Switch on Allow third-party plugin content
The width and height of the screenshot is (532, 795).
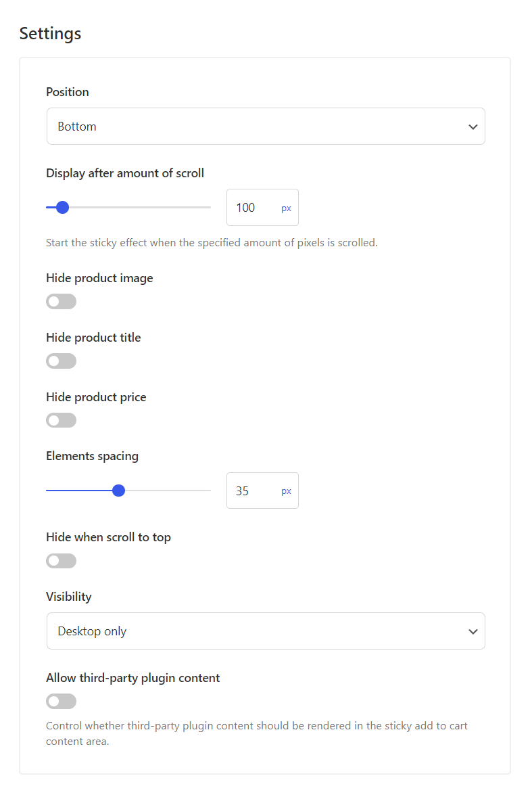[x=62, y=702]
